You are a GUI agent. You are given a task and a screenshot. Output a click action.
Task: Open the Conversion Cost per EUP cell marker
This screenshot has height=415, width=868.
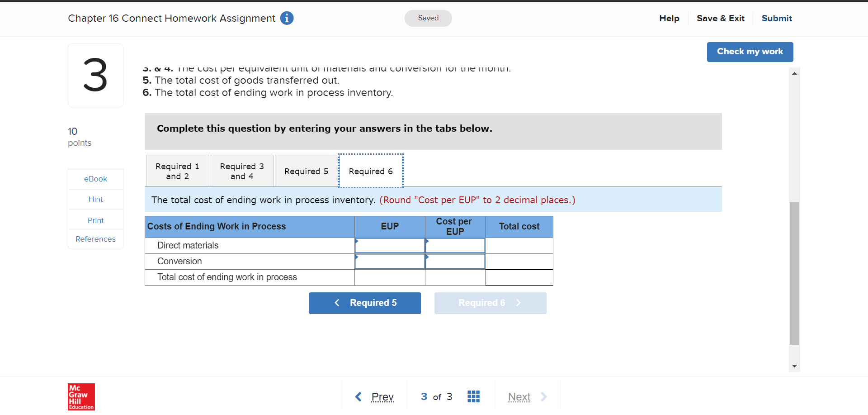pyautogui.click(x=426, y=258)
